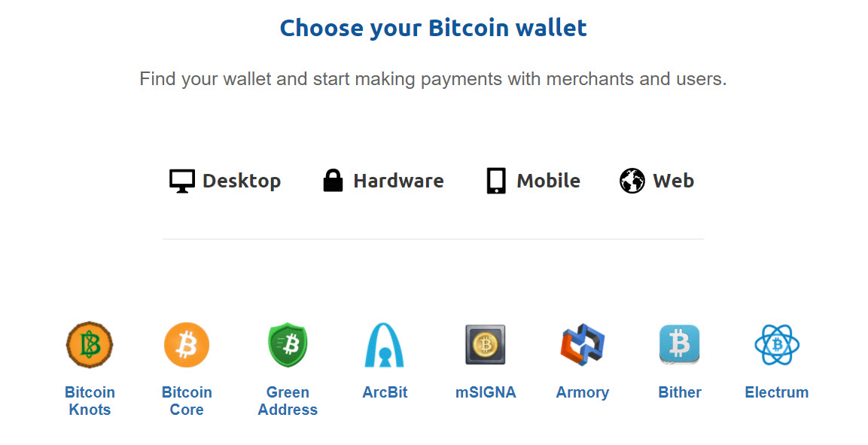
Task: Click the Desktop monitor icon
Action: pos(181,179)
